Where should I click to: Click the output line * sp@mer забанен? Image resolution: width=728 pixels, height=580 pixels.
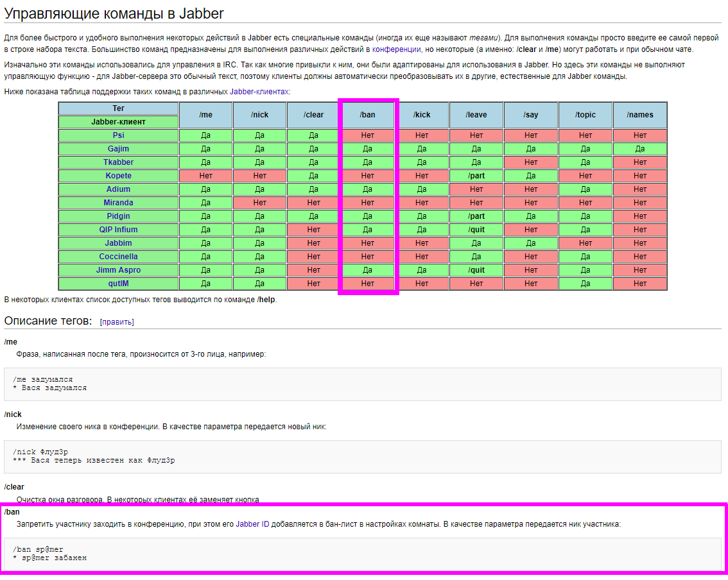click(x=49, y=558)
